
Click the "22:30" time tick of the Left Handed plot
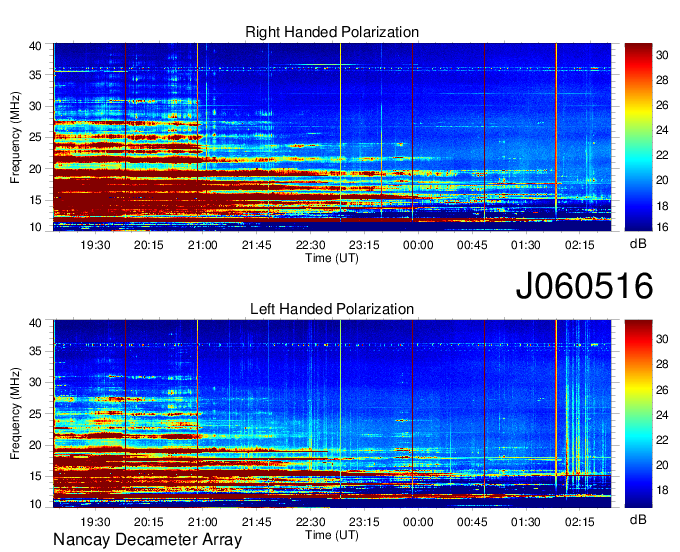(x=311, y=522)
